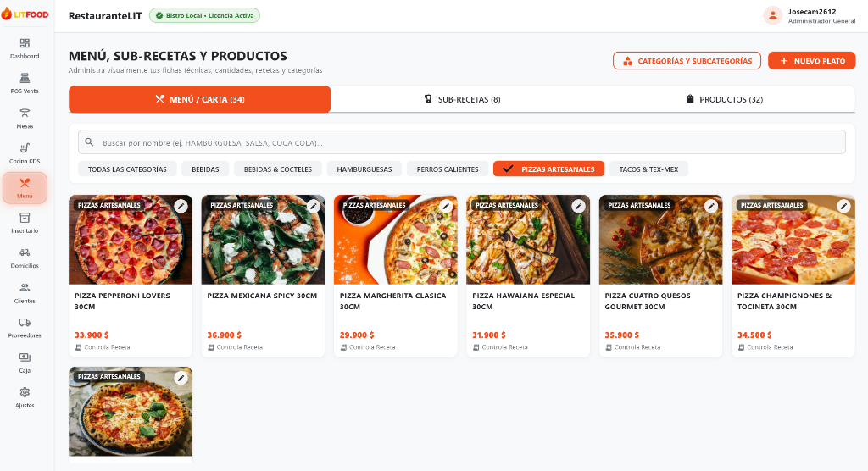868x471 pixels.
Task: Open POS Venta in the sidebar
Action: pyautogui.click(x=25, y=84)
